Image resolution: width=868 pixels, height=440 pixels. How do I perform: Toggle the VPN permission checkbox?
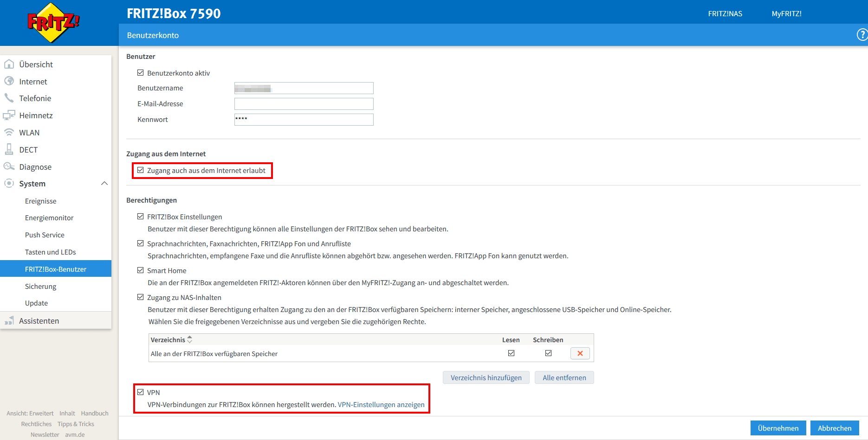(141, 392)
